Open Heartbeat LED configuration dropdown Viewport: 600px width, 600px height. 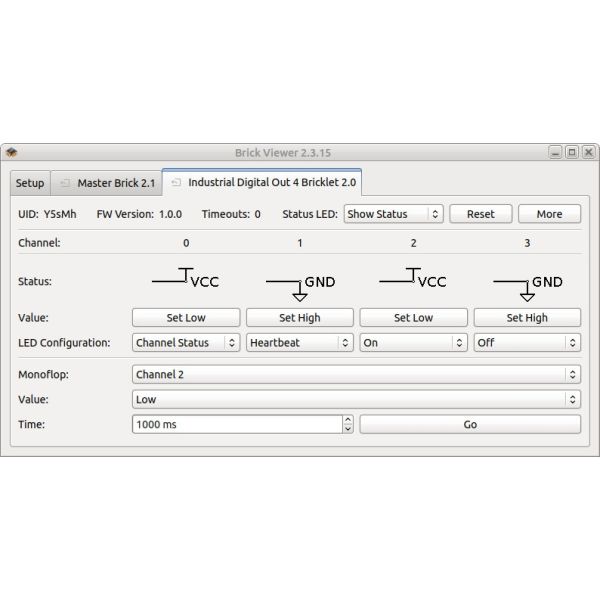[x=300, y=342]
